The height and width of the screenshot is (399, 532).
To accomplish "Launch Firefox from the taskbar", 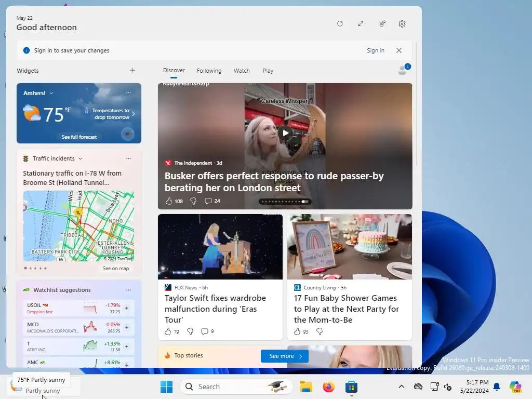I will (328, 387).
